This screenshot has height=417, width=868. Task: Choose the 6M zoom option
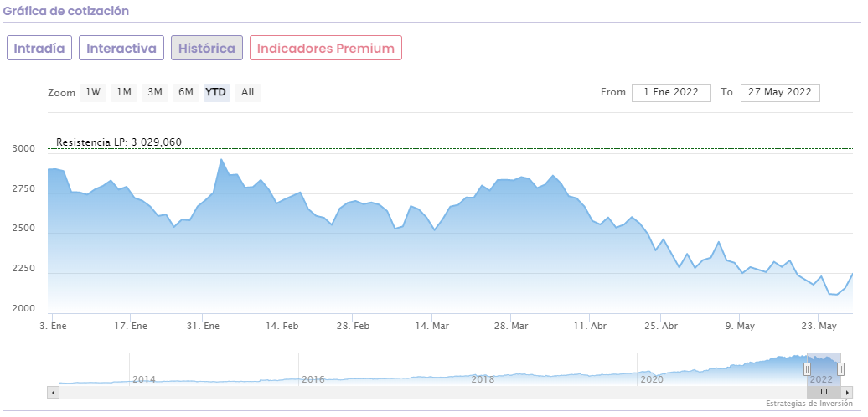[186, 92]
